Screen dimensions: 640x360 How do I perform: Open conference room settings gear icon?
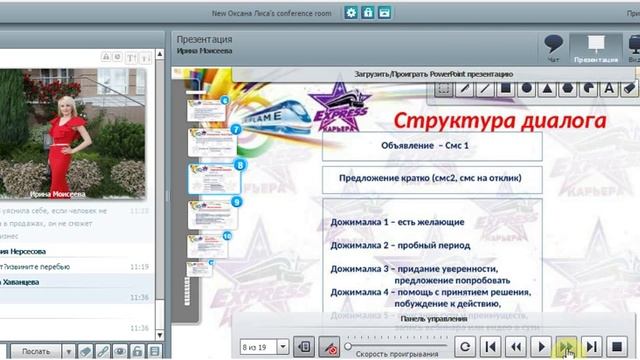(x=351, y=13)
